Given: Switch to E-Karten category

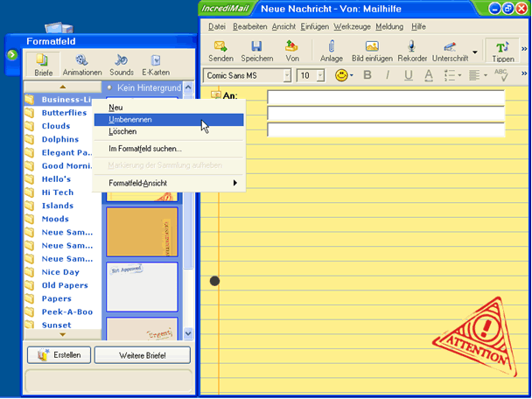Looking at the screenshot, I should 156,65.
